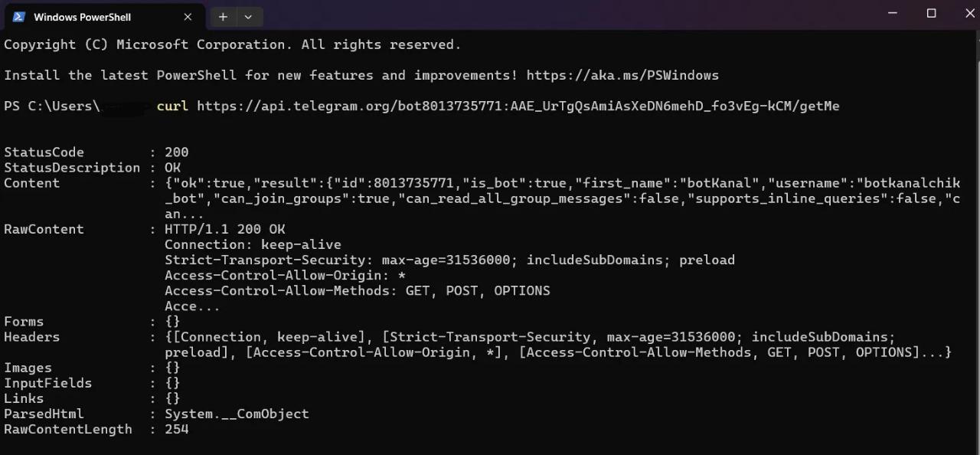The height and width of the screenshot is (455, 980).
Task: Expand the new tab profile dropdown chevron
Action: click(x=248, y=17)
